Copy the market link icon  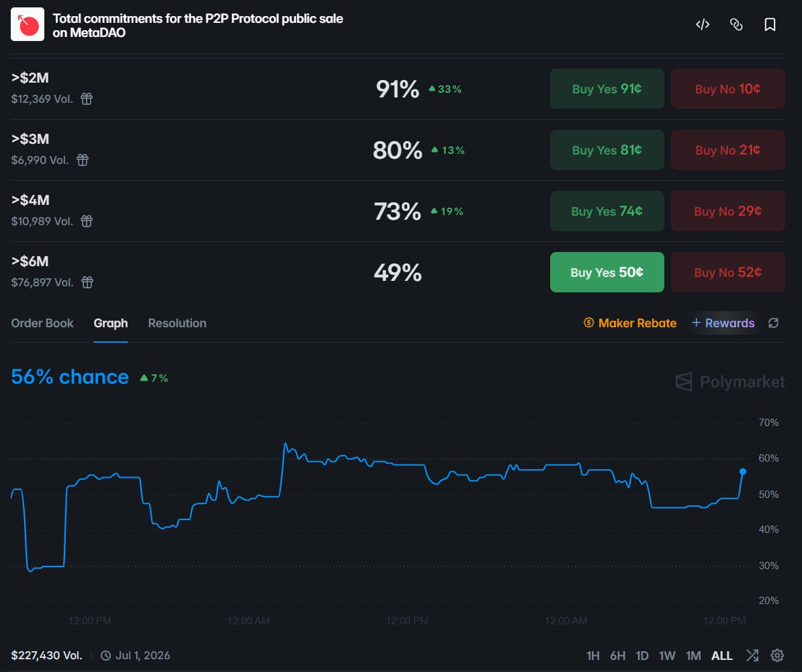736,24
